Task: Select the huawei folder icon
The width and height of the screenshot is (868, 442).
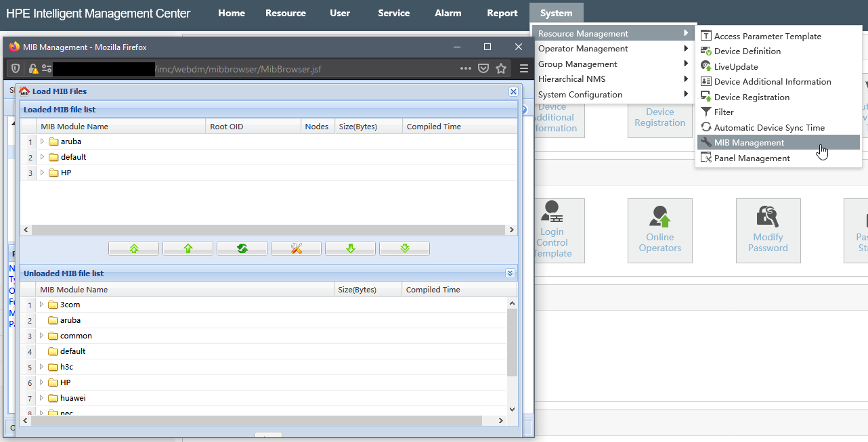Action: pos(53,398)
